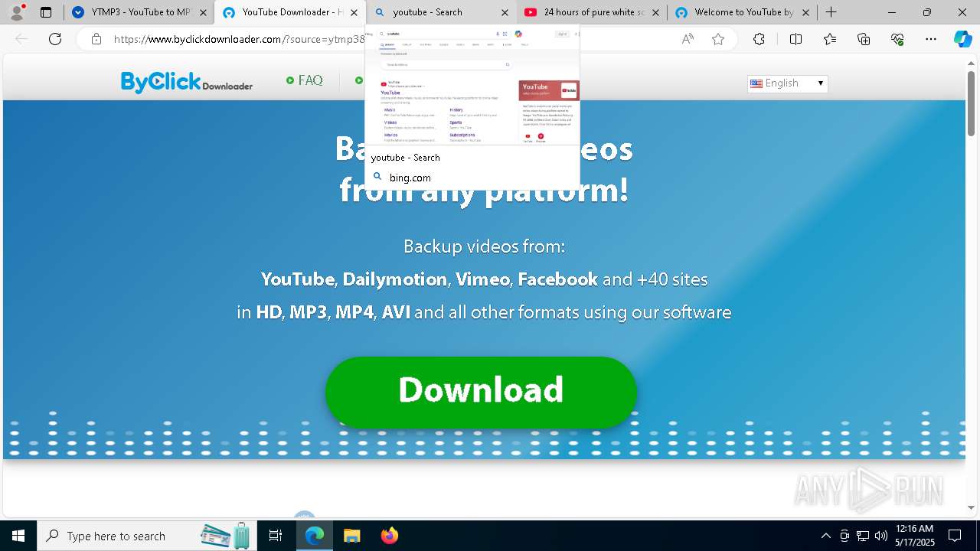Open the Edge profile icon
This screenshot has height=551, width=980.
pos(17,12)
